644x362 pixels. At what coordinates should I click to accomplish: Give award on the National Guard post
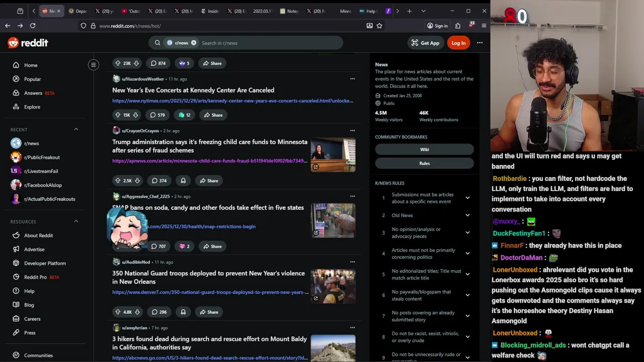pyautogui.click(x=183, y=312)
